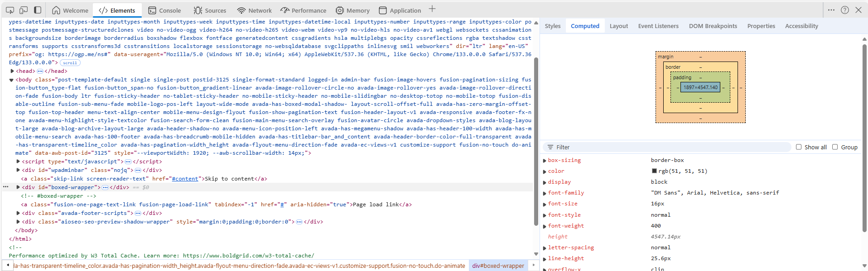This screenshot has width=868, height=271.
Task: Toggle the dock side panel icon
Action: tap(38, 10)
